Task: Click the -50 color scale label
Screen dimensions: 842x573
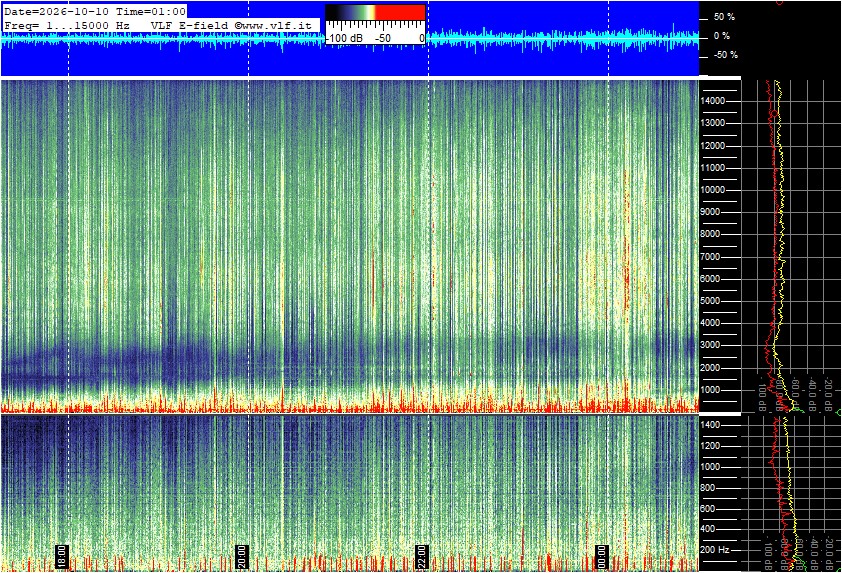Action: pos(383,39)
